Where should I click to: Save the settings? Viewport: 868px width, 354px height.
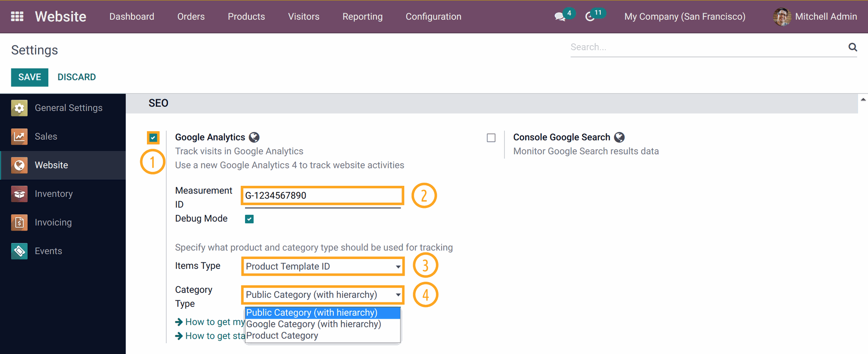[30, 77]
